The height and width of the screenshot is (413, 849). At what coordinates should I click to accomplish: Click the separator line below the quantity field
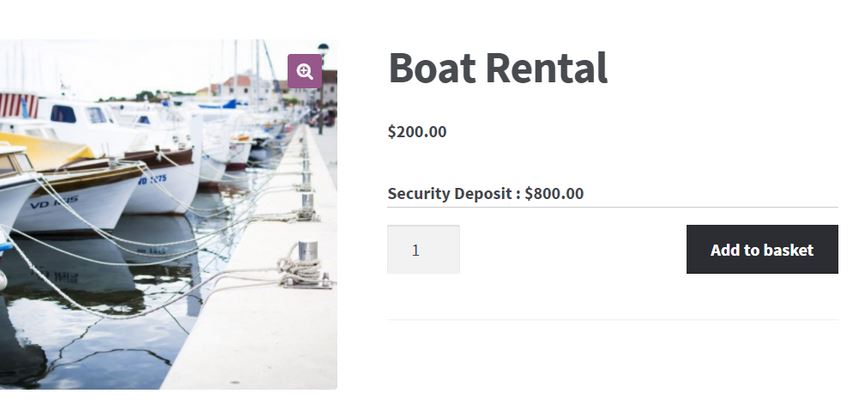tap(612, 320)
